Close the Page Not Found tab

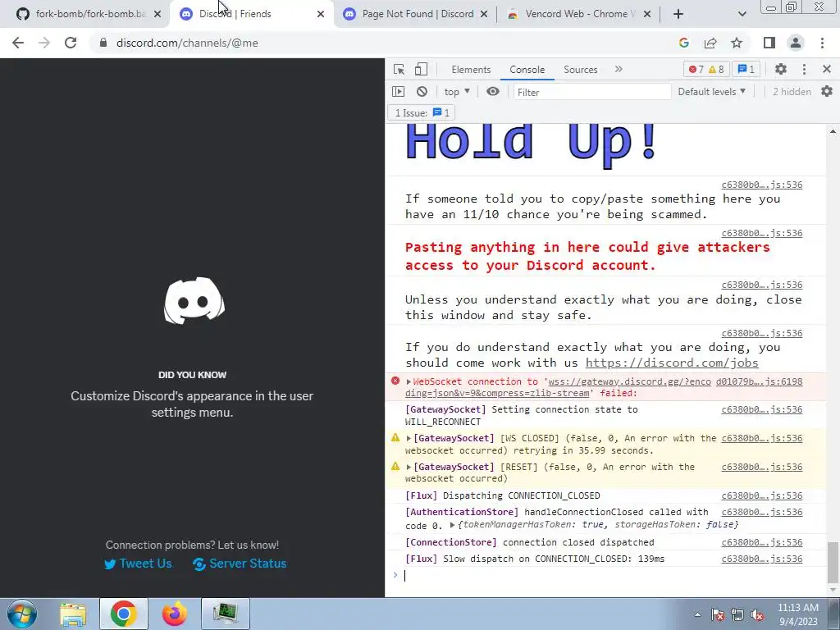(484, 14)
